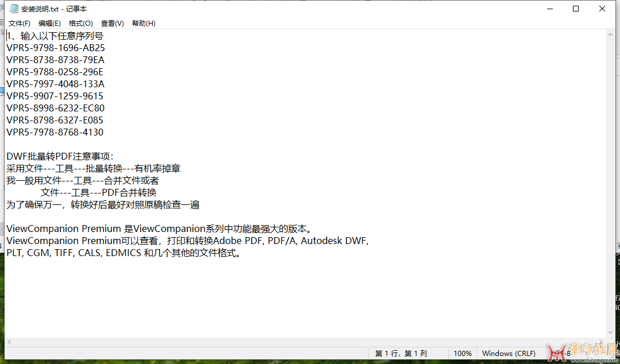The height and width of the screenshot is (364, 620).
Task: Click serial VPR5-8738-8738-79EA
Action: [55, 60]
